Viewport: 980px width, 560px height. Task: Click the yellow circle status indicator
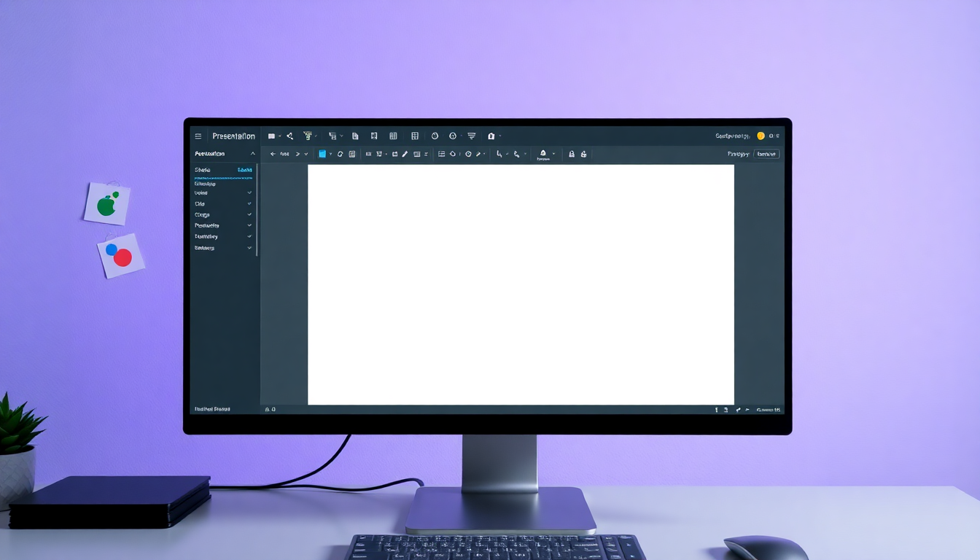[761, 136]
